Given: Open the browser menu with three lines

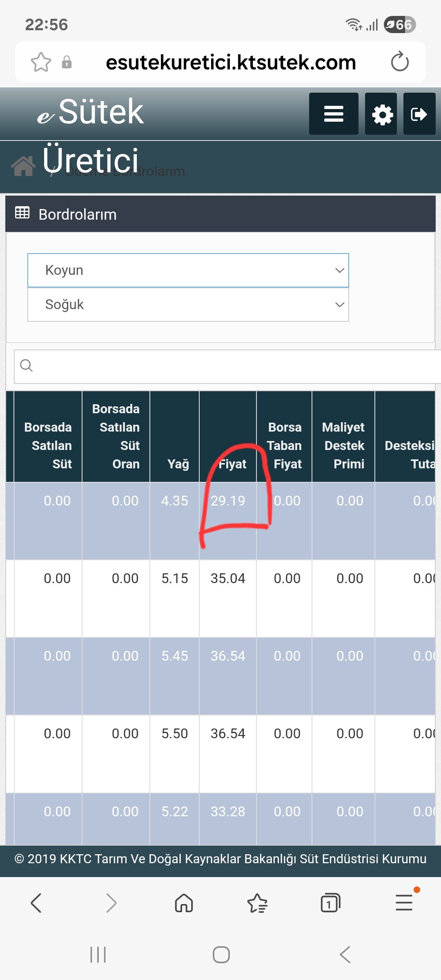Looking at the screenshot, I should pos(404,902).
